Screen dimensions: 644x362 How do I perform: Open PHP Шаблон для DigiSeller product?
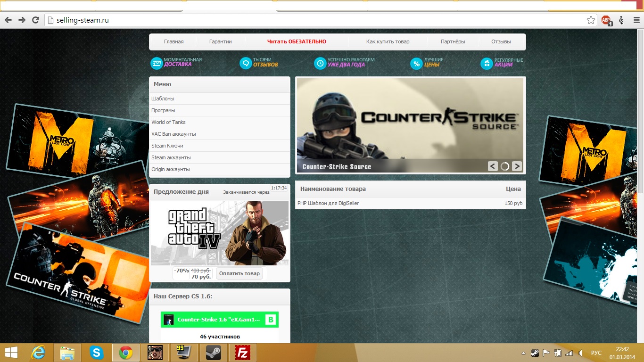coord(328,203)
